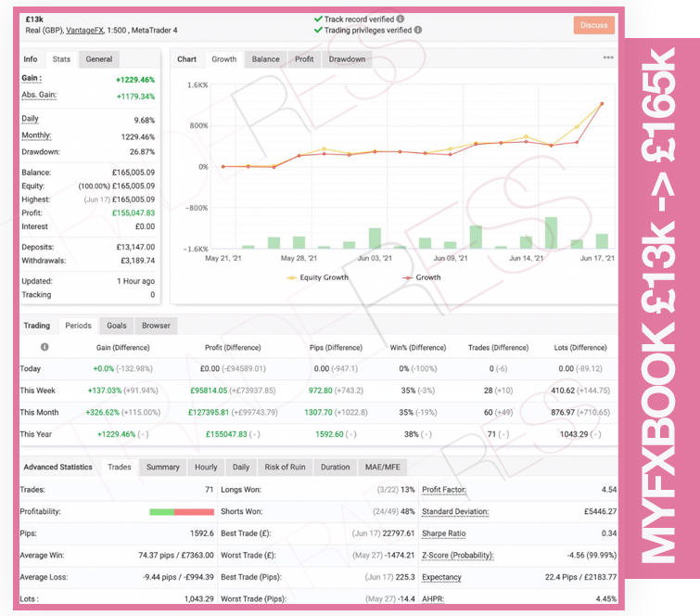Viewport: 700px width, 616px height.
Task: Toggle Growth series in chart legend
Action: (422, 277)
